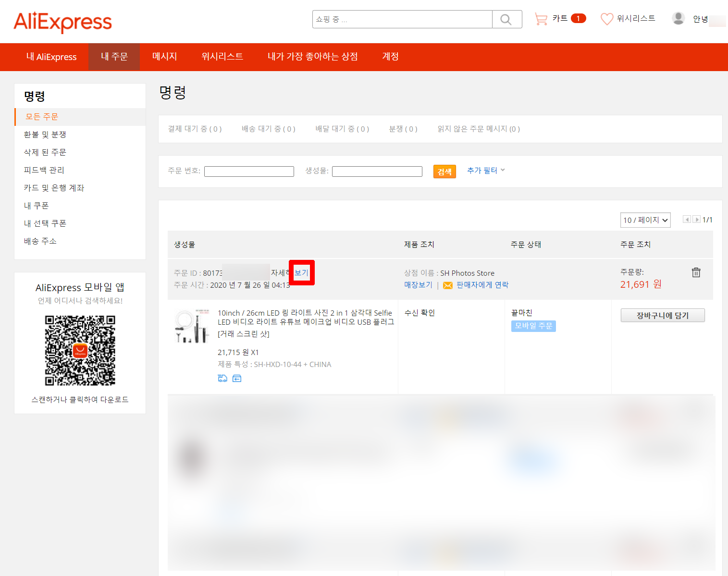
Task: Click the 21,691 원 order amount
Action: 641,284
